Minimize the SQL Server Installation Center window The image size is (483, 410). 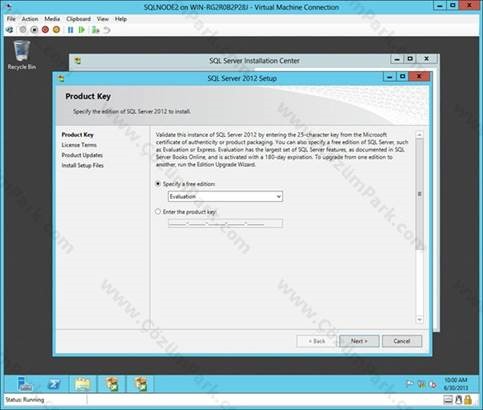tap(397, 59)
